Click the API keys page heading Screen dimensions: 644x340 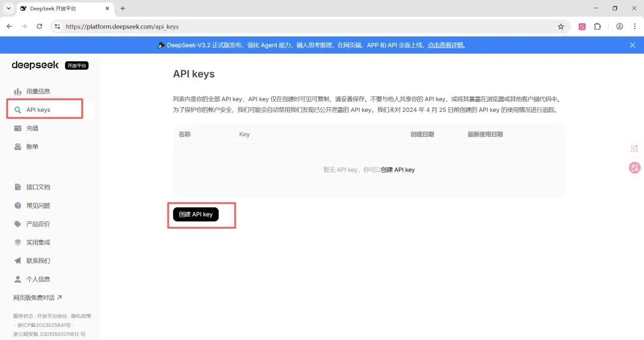pos(194,74)
